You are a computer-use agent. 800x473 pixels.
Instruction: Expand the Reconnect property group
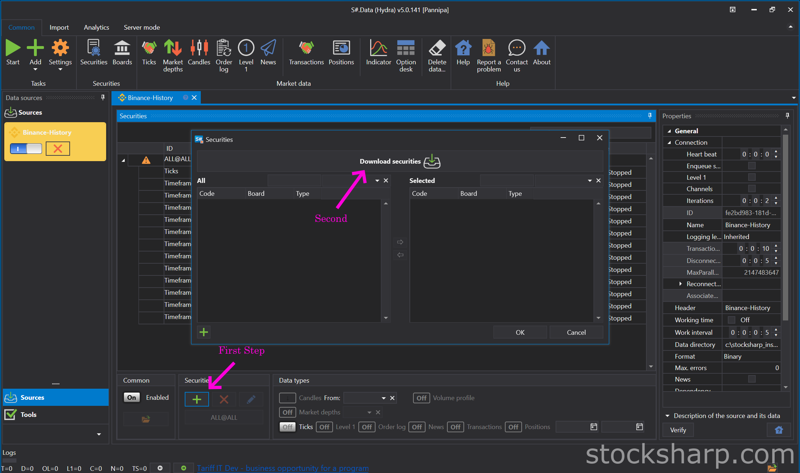pos(681,284)
